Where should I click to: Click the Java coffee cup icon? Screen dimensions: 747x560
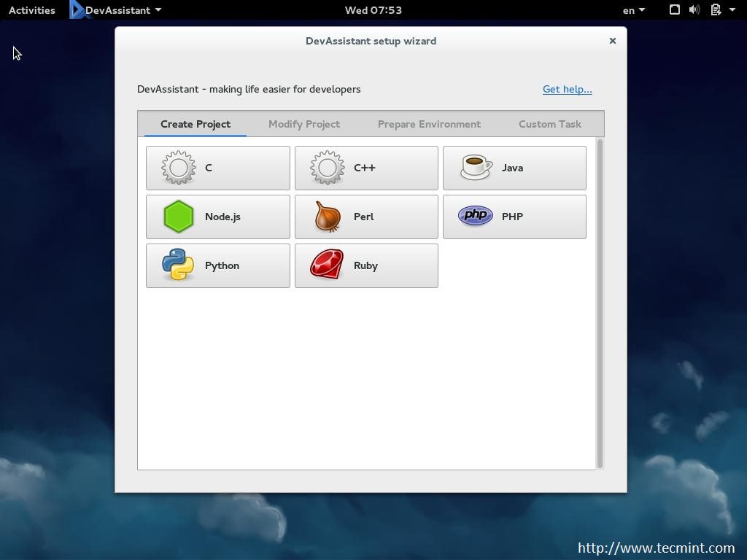474,168
